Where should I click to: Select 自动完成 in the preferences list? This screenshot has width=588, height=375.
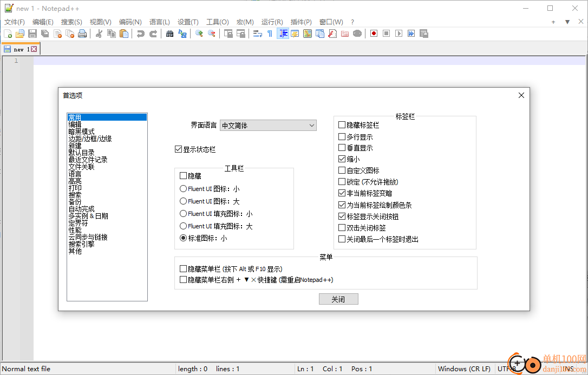(x=81, y=209)
